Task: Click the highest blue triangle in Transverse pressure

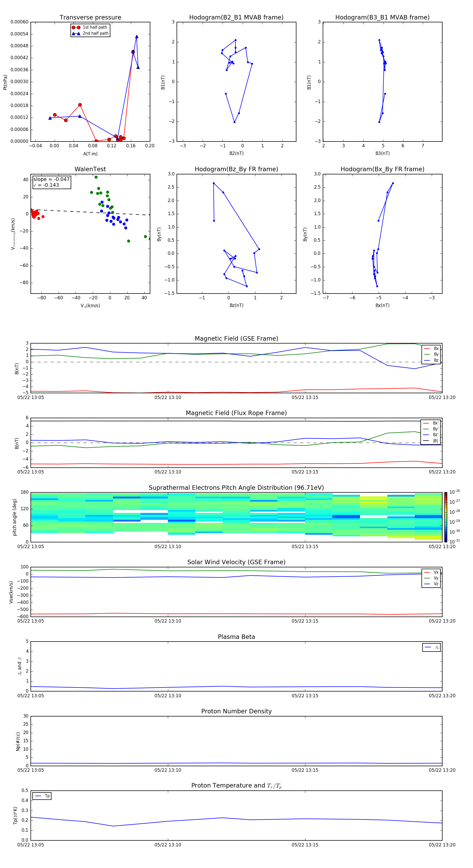Action: pyautogui.click(x=137, y=36)
